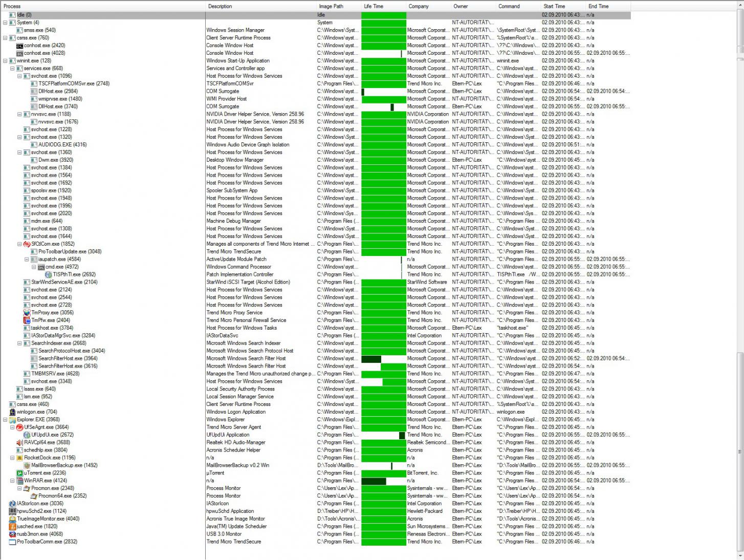
Task: Click the Procmon.exe (2348) icon
Action: tap(27, 488)
